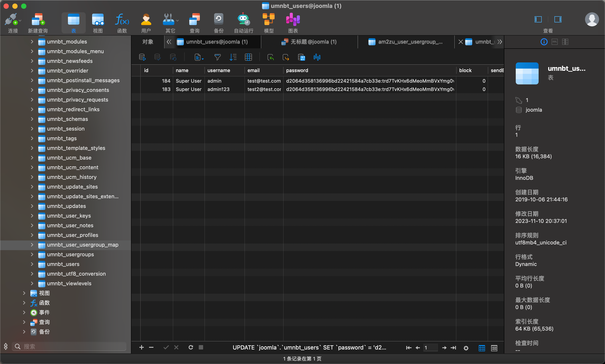605x364 pixels.
Task: Open the 用户 users icon
Action: point(146,23)
